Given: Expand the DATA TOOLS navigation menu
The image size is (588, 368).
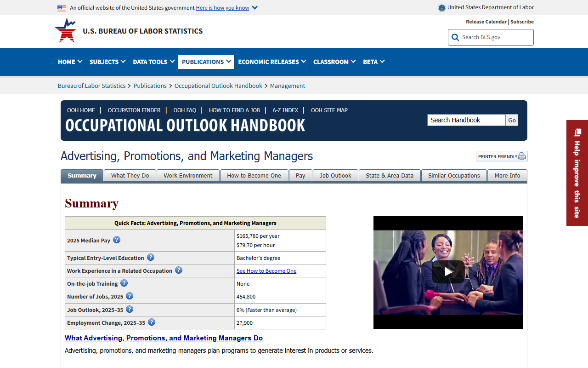Looking at the screenshot, I should [x=154, y=62].
